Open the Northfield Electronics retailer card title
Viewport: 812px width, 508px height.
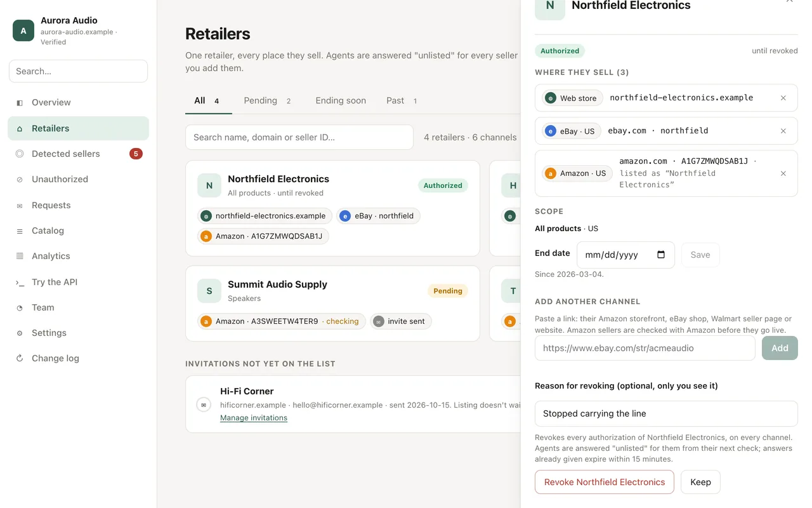click(278, 179)
